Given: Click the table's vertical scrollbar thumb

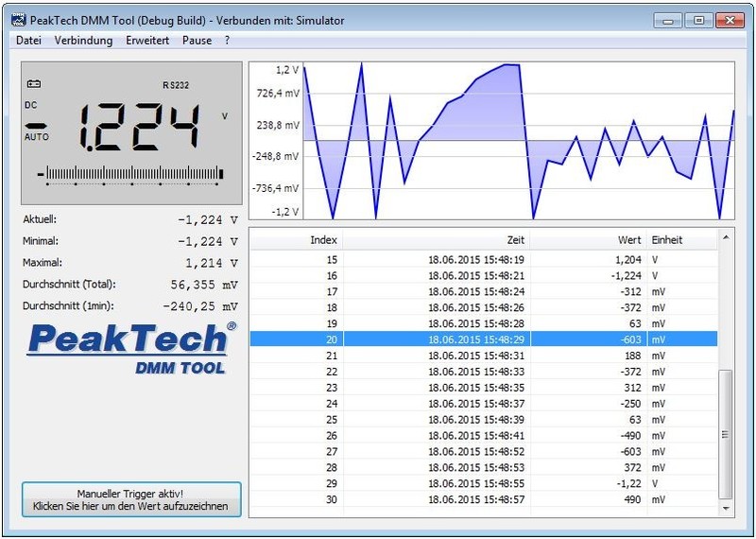Looking at the screenshot, I should coord(726,434).
